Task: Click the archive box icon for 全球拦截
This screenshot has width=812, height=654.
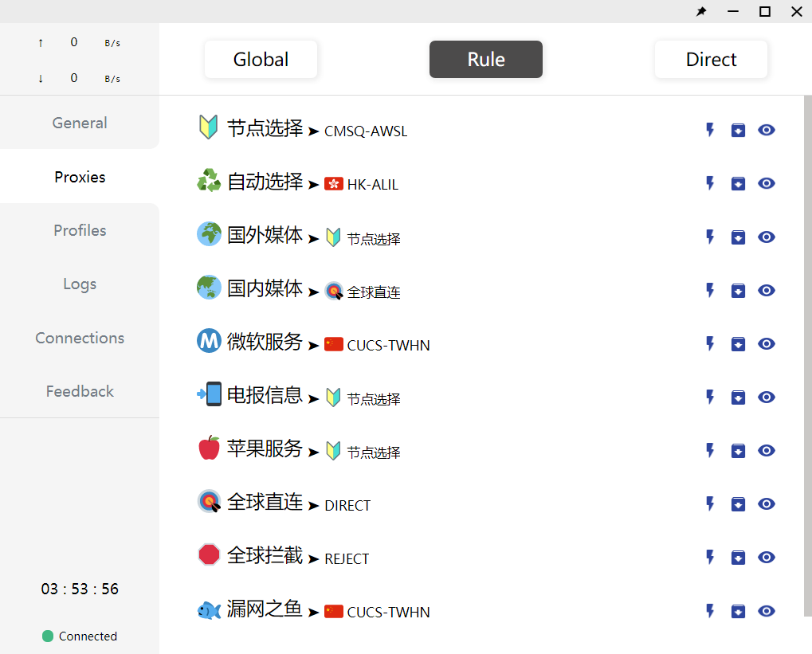Action: tap(738, 558)
